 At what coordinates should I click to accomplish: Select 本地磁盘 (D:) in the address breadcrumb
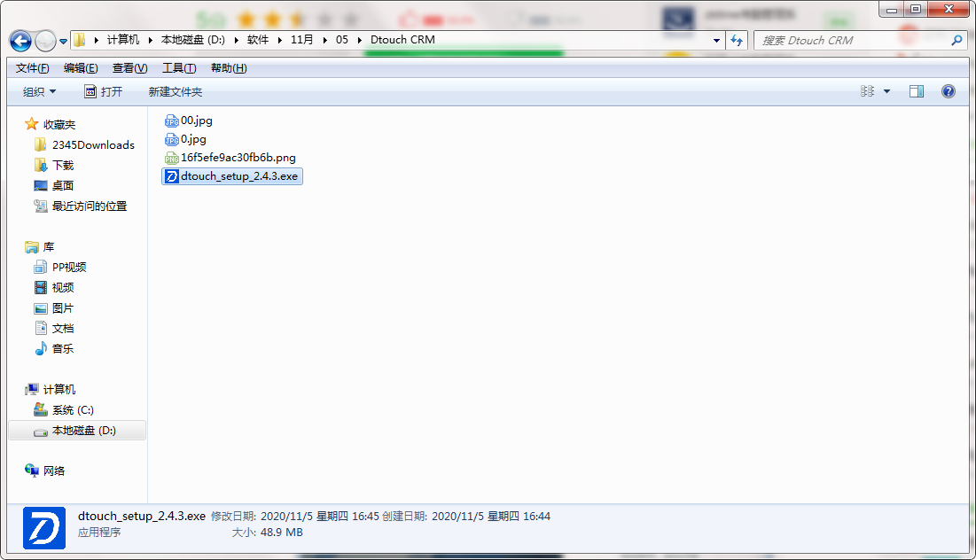[x=193, y=40]
